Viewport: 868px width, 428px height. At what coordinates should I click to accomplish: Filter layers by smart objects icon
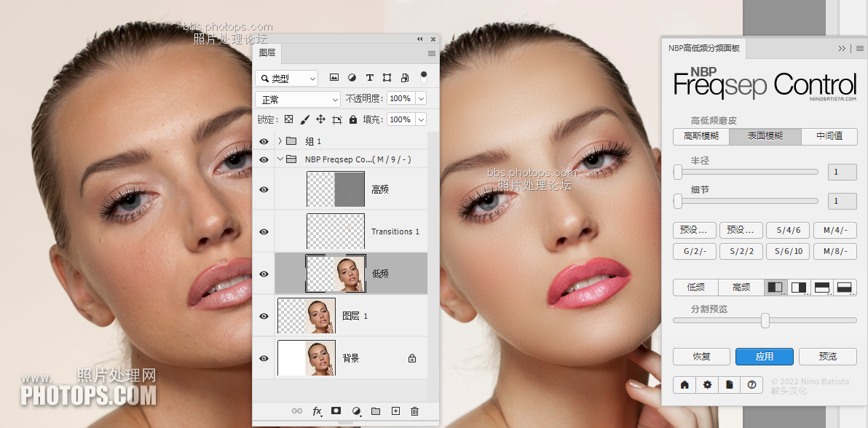(x=405, y=77)
